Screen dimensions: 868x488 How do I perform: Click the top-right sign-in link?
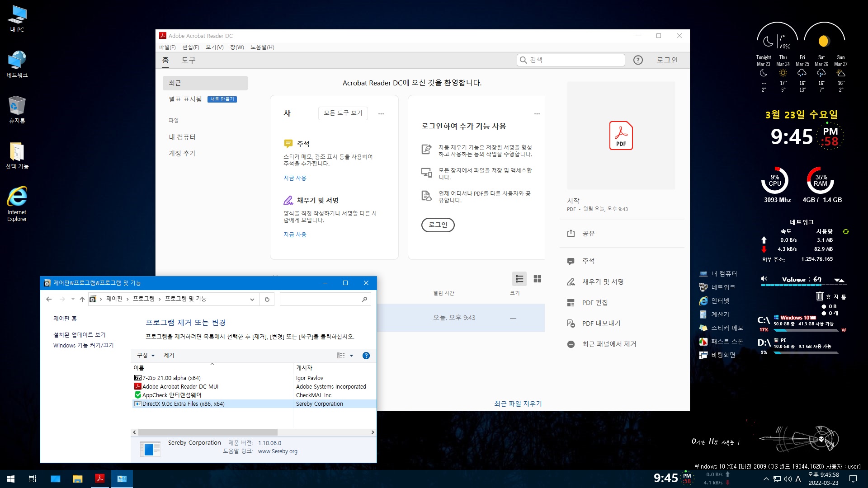pyautogui.click(x=667, y=60)
